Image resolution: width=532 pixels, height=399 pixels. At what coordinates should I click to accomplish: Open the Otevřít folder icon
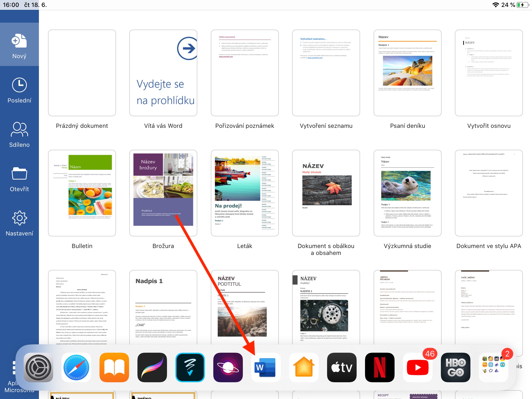pos(19,174)
